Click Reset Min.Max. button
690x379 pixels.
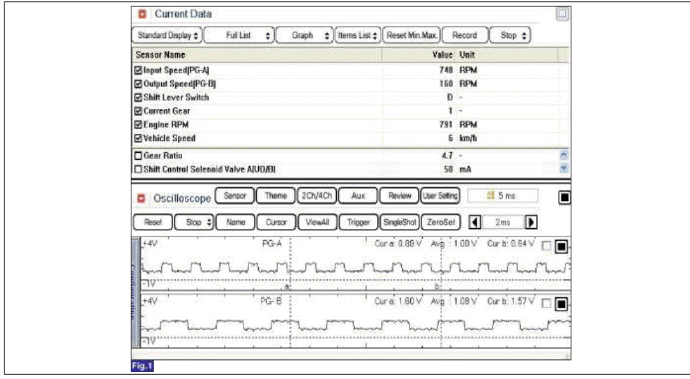[x=411, y=36]
